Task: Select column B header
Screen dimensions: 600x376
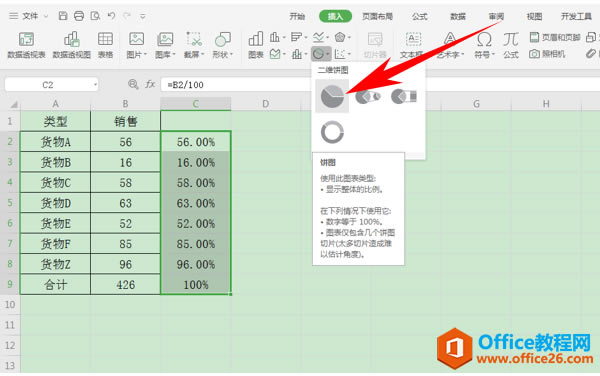Action: (x=125, y=104)
